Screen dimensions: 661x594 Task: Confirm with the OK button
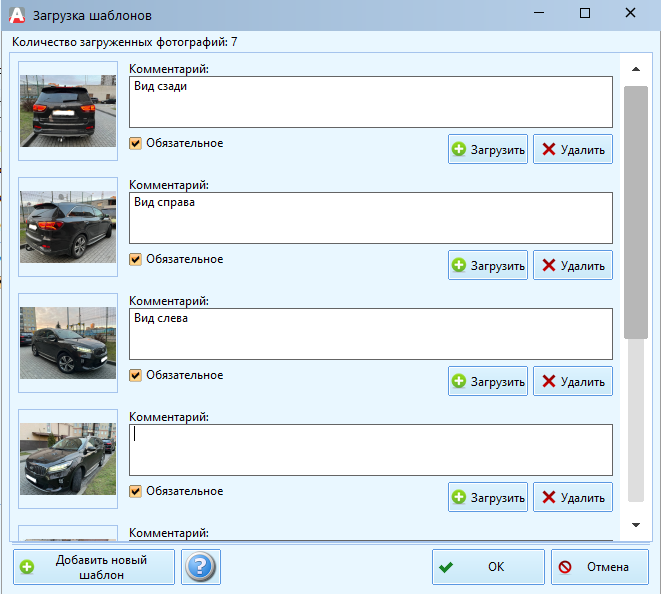488,567
